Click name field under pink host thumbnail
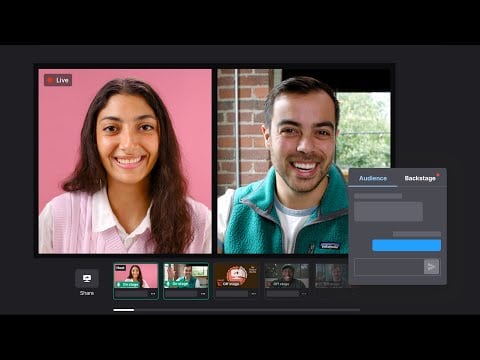This screenshot has width=480, height=360. click(x=131, y=294)
